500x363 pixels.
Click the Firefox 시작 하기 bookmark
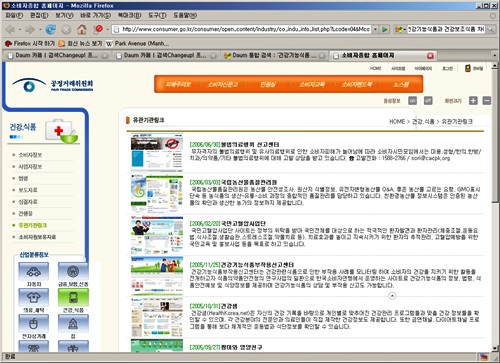click(30, 43)
